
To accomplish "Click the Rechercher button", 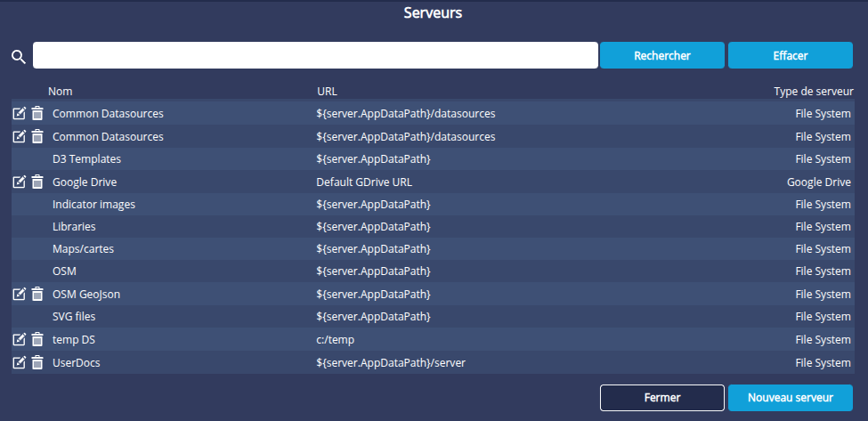I will 661,55.
